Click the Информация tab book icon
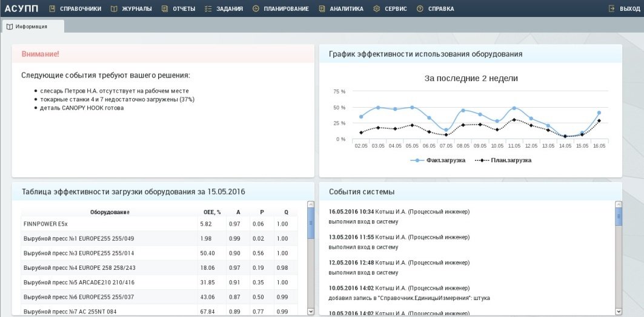Viewport: 644px width, 317px height. coord(10,27)
